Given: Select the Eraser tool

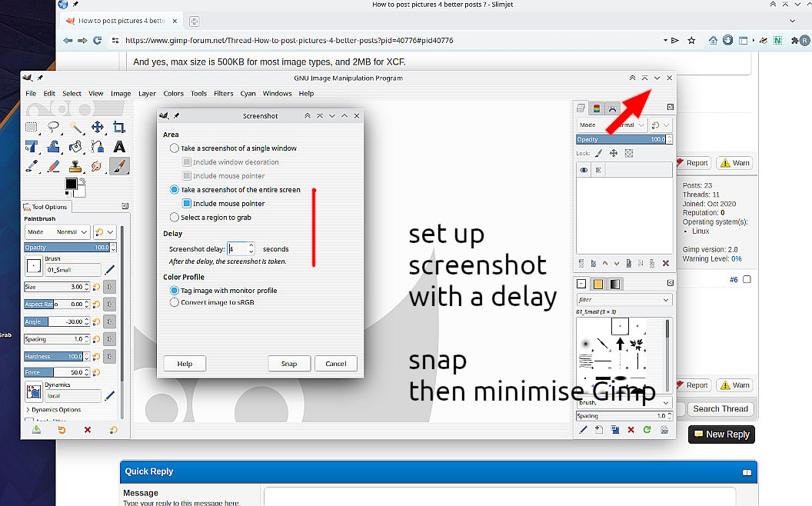Looking at the screenshot, I should coord(53,166).
